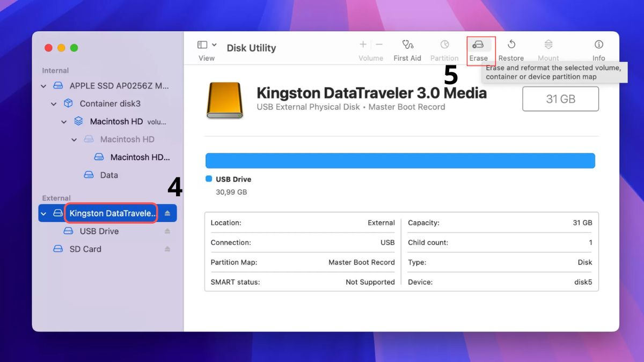Viewport: 644px width, 362px height.
Task: Open disk Info from the toolbar
Action: [x=598, y=48]
